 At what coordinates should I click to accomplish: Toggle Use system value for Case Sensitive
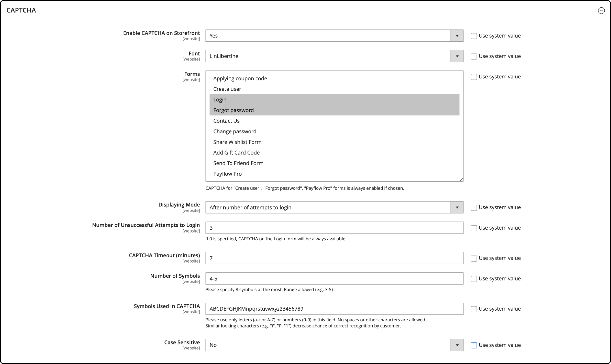[x=474, y=345]
